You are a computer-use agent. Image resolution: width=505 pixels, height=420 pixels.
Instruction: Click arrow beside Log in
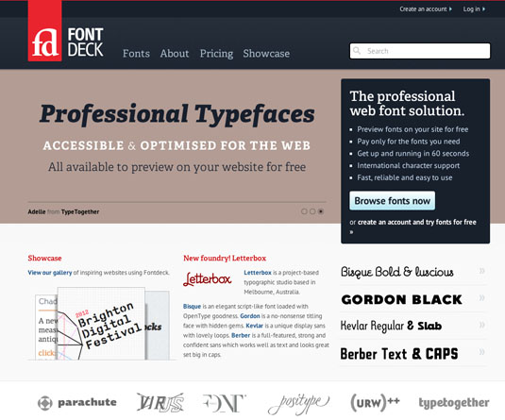coord(483,9)
